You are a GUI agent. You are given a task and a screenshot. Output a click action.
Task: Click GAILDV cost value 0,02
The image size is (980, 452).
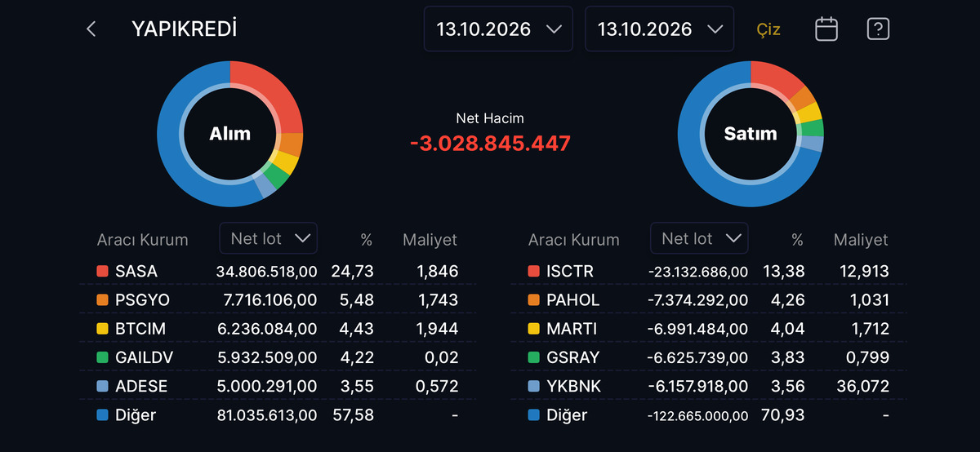click(x=442, y=357)
